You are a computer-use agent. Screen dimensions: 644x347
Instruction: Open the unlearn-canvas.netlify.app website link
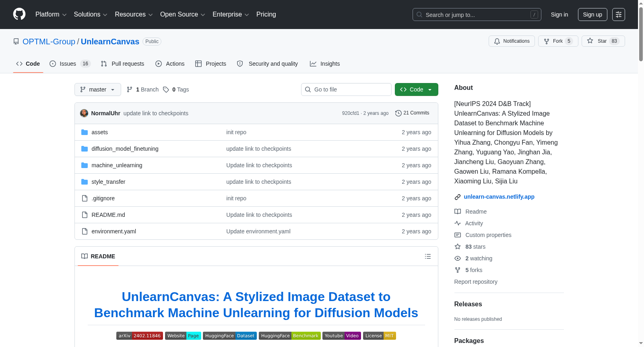499,197
